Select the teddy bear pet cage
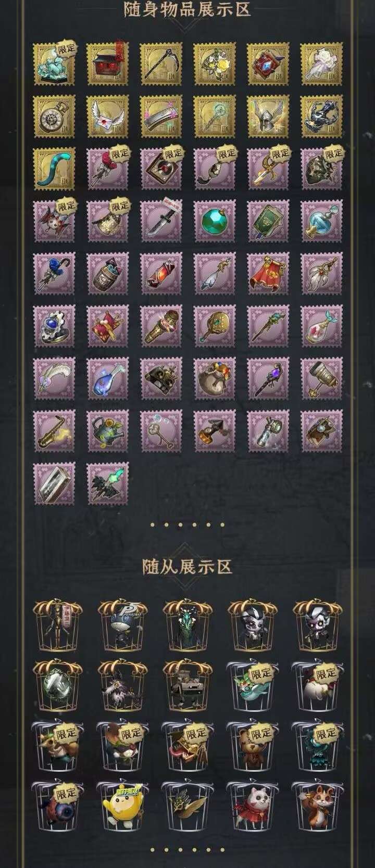The height and width of the screenshot is (868, 375). [252, 745]
